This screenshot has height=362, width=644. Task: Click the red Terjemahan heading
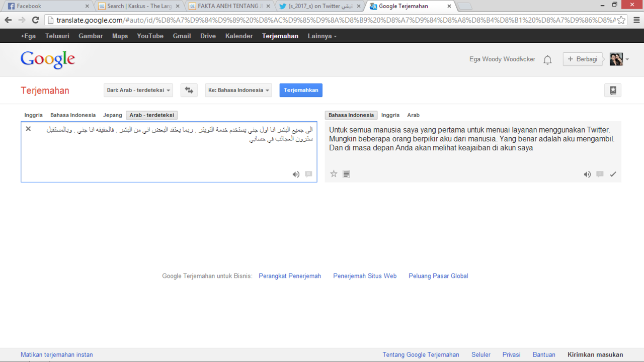pyautogui.click(x=45, y=90)
